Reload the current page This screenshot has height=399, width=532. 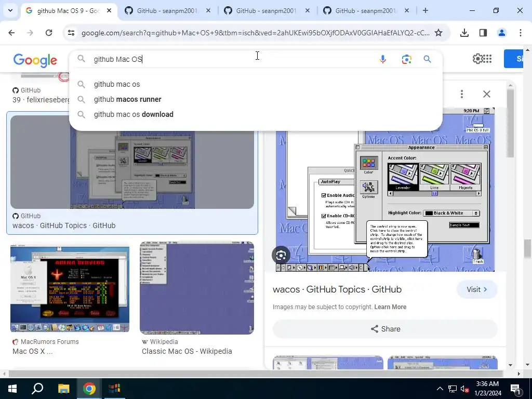pyautogui.click(x=49, y=33)
